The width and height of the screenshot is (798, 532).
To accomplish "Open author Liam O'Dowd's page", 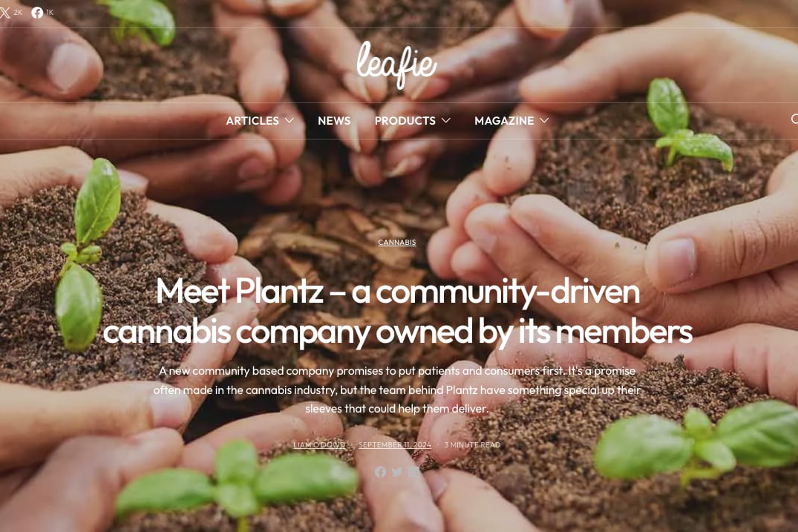I will pyautogui.click(x=319, y=445).
